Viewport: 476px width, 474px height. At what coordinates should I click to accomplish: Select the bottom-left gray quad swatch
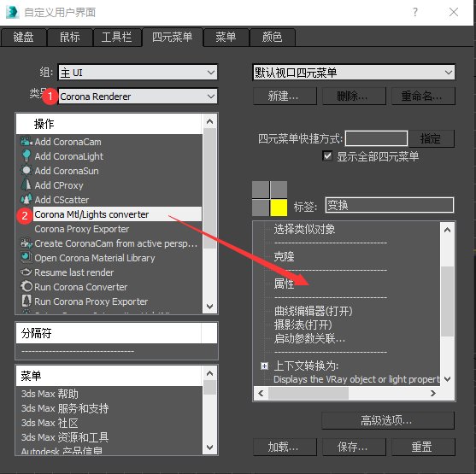[x=261, y=208]
